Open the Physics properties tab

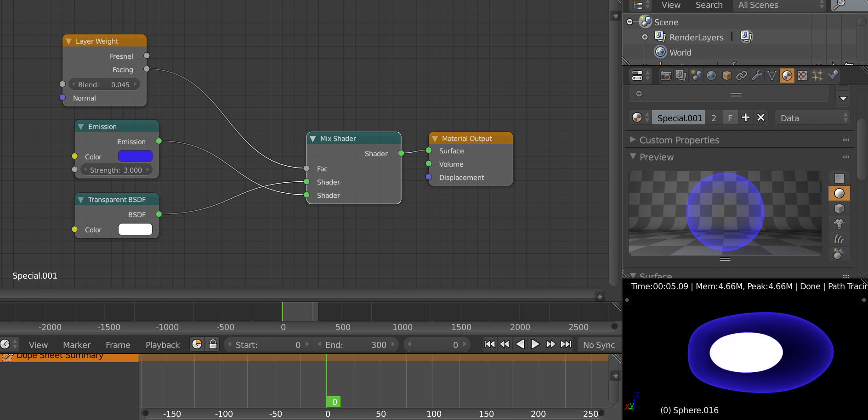[833, 76]
